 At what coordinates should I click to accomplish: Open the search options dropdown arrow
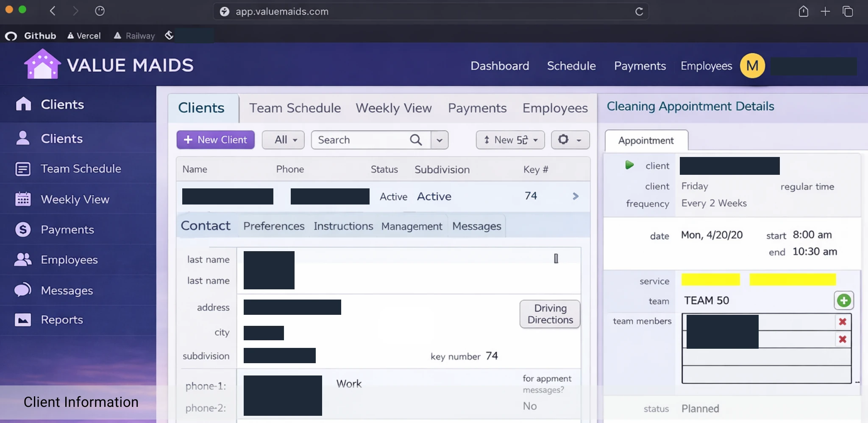click(440, 140)
